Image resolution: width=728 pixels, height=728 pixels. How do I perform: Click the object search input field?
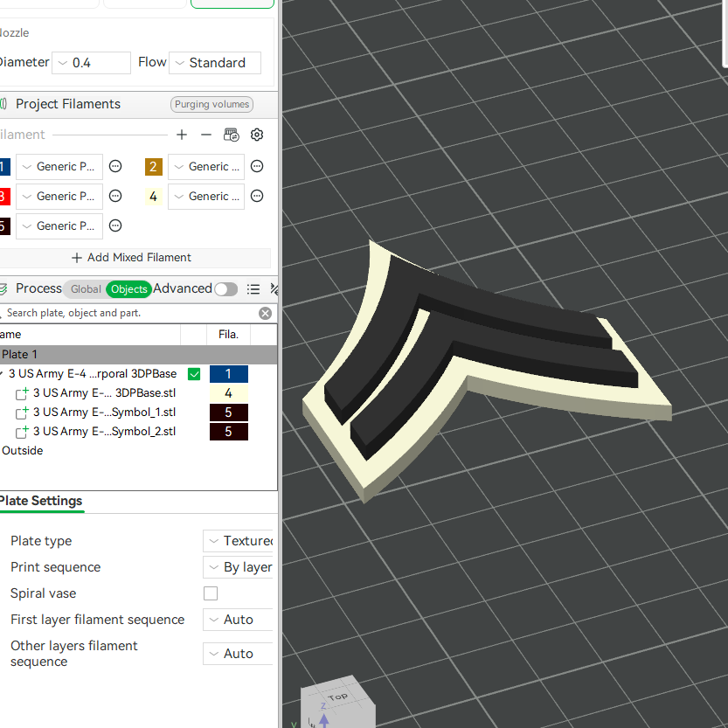(x=130, y=313)
